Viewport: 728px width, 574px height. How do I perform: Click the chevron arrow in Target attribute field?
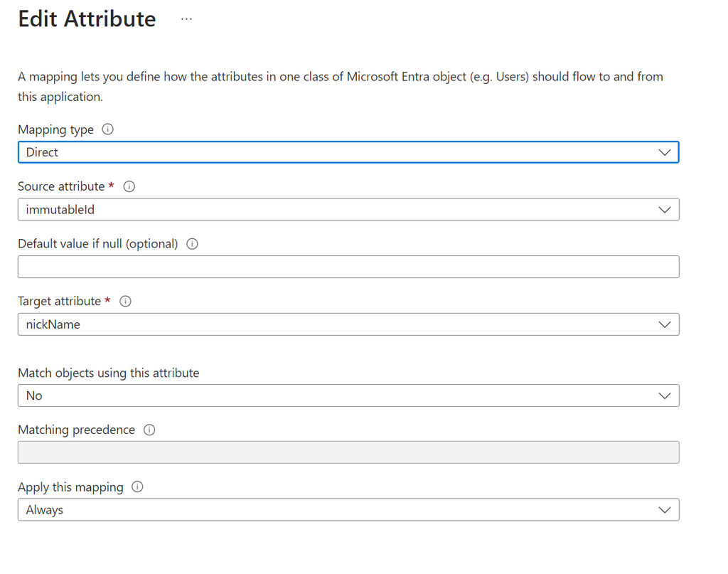pyautogui.click(x=665, y=324)
